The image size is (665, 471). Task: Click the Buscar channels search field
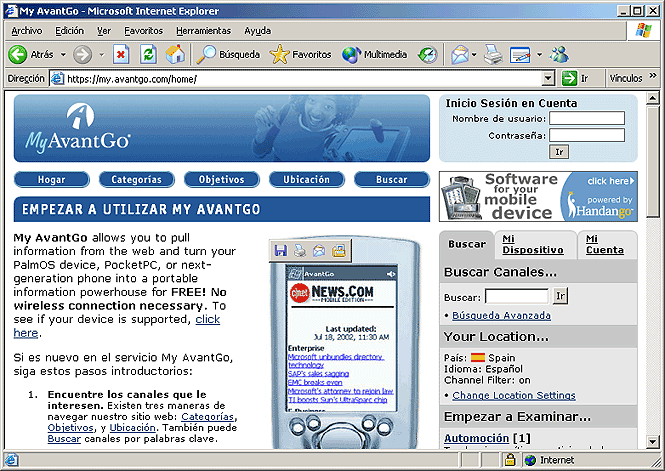point(517,296)
